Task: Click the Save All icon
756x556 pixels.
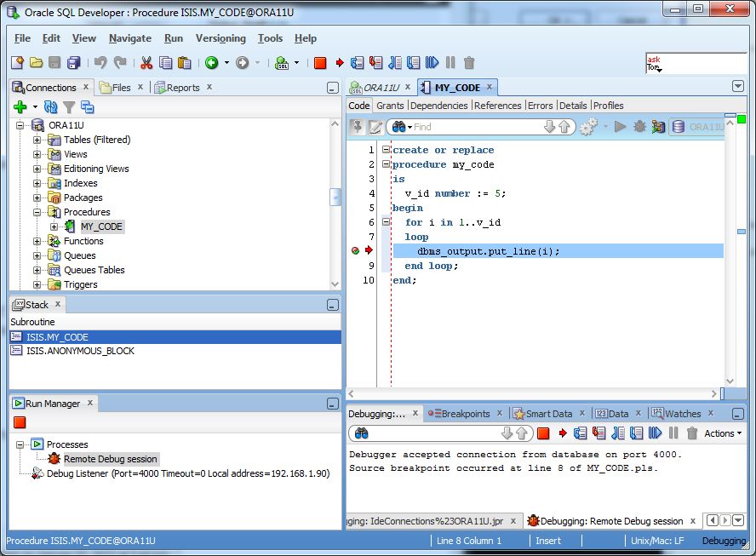Action: tap(74, 63)
